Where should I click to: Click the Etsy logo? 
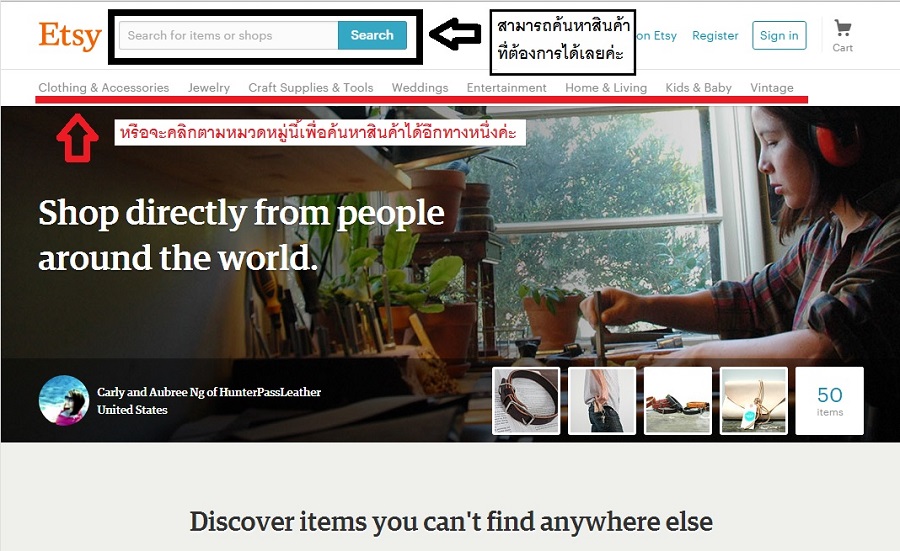[x=70, y=36]
